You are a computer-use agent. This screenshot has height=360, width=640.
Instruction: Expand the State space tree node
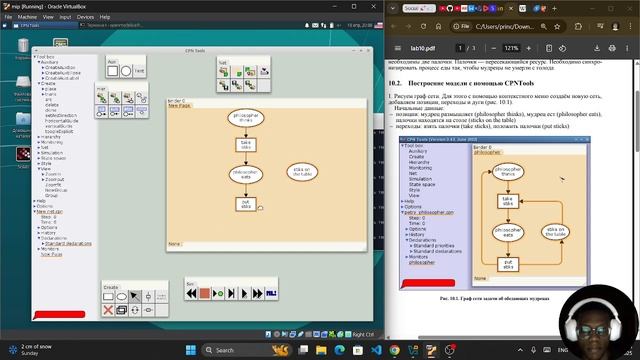point(39,158)
